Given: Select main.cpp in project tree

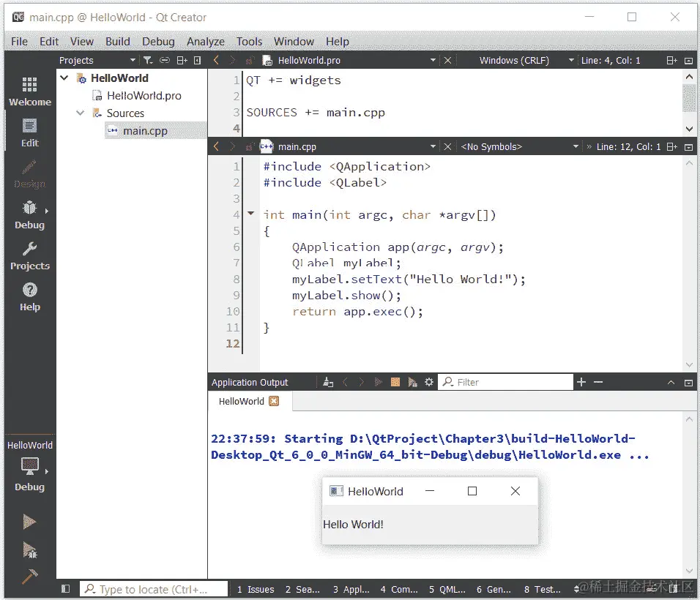Looking at the screenshot, I should [x=145, y=131].
